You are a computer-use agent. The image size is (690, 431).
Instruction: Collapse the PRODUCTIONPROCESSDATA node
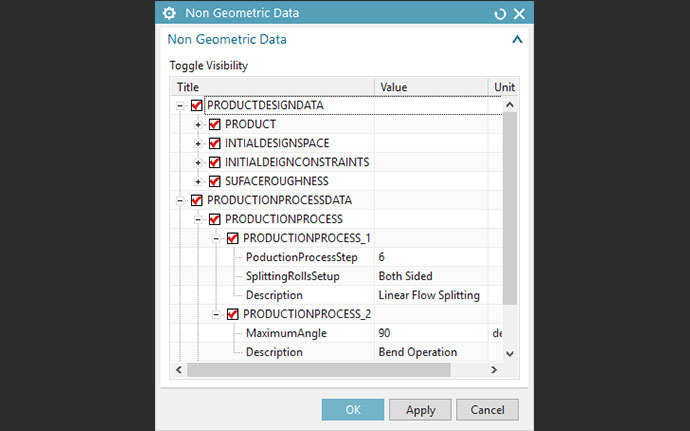[x=180, y=201]
